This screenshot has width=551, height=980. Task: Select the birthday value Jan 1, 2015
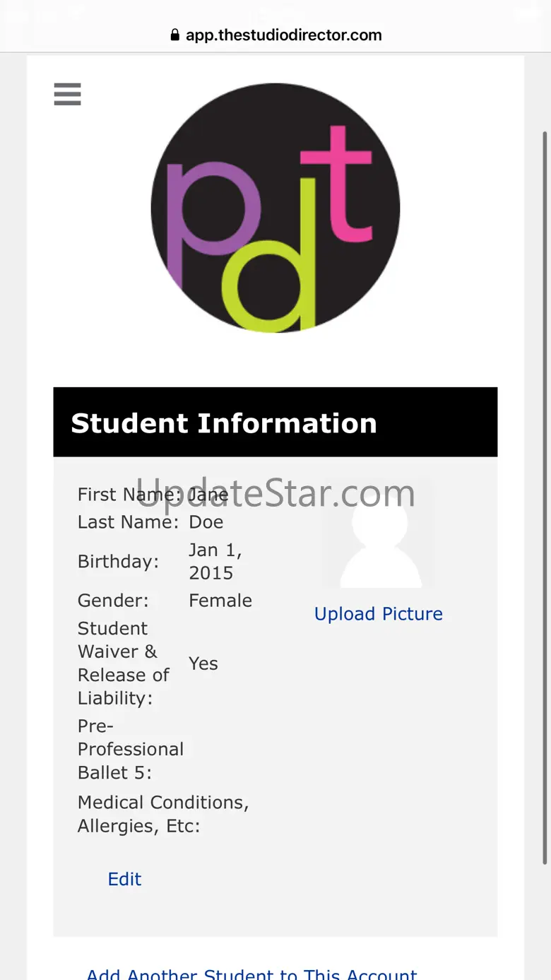pos(215,562)
